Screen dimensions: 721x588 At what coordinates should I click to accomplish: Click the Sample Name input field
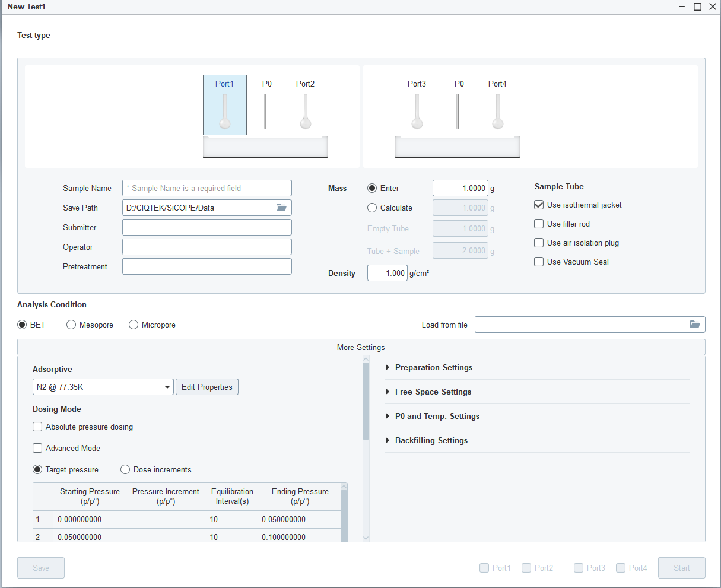(x=207, y=188)
